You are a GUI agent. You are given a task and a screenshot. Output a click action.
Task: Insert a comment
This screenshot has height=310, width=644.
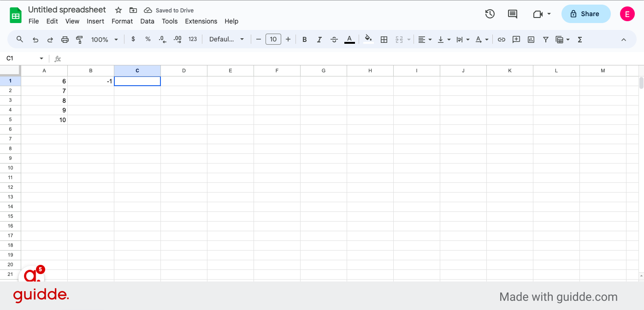pyautogui.click(x=516, y=39)
